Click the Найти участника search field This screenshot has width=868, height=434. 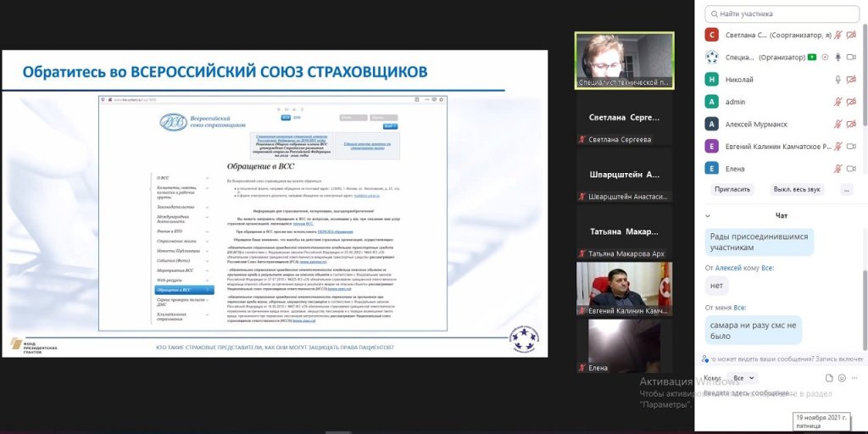pyautogui.click(x=780, y=14)
